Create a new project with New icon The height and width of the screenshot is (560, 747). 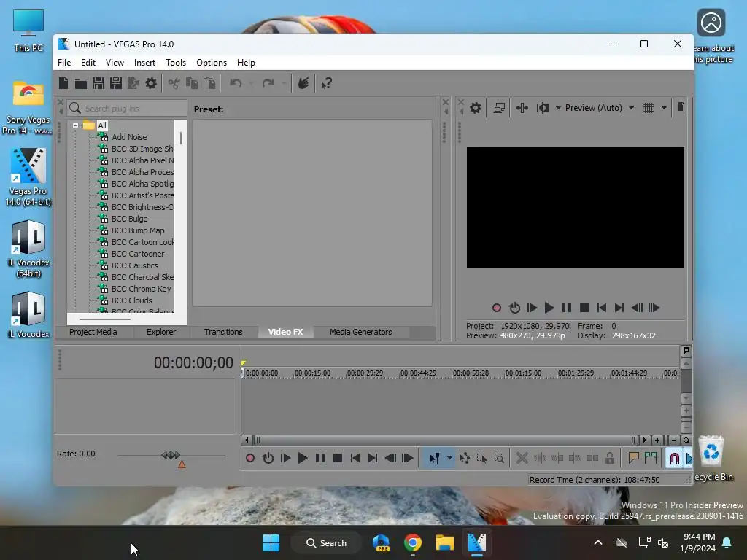coord(63,83)
